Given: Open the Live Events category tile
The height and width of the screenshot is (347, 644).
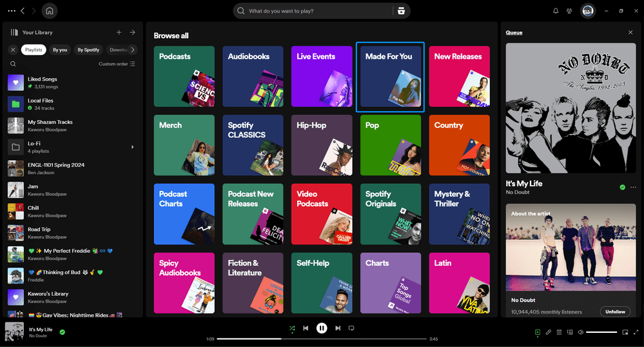Looking at the screenshot, I should (x=322, y=77).
